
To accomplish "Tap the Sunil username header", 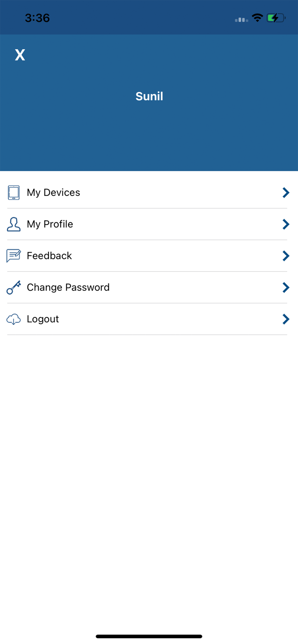I will [149, 96].
